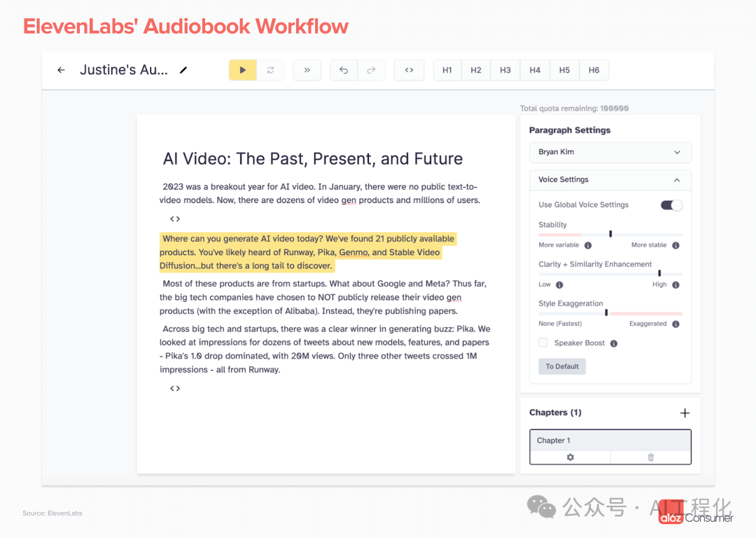Open info icon beside High label
Viewport: 756px width, 538px height.
(x=676, y=284)
